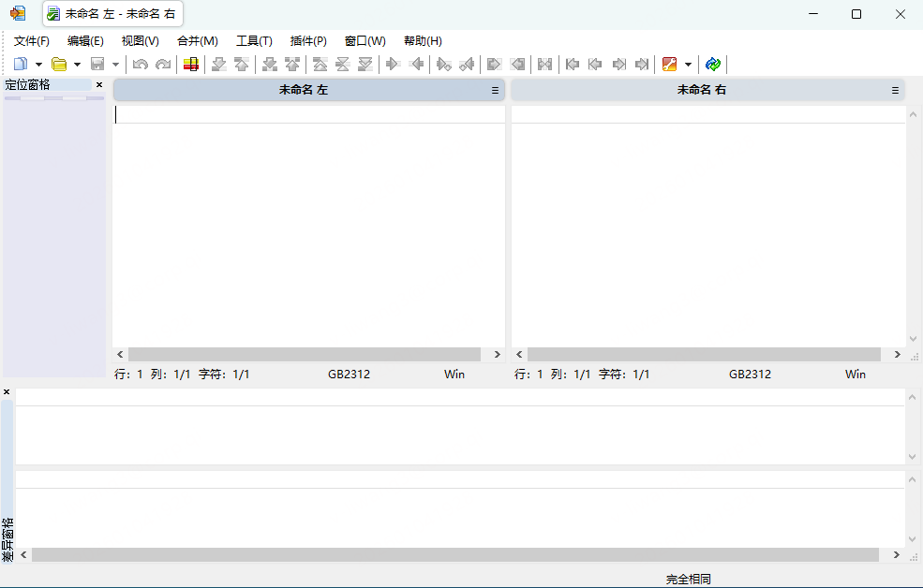The image size is (923, 588).
Task: Click the WinMerge app icon in title bar
Action: pos(18,13)
